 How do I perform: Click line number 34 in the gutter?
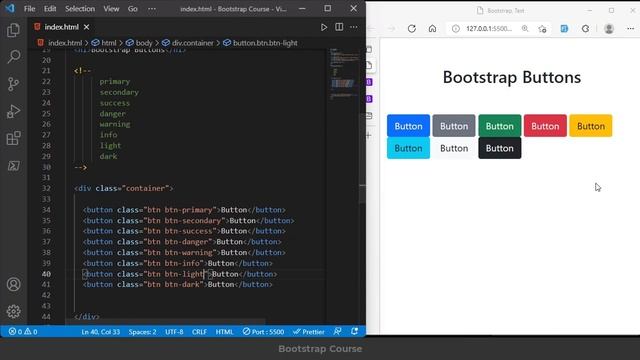(x=46, y=210)
